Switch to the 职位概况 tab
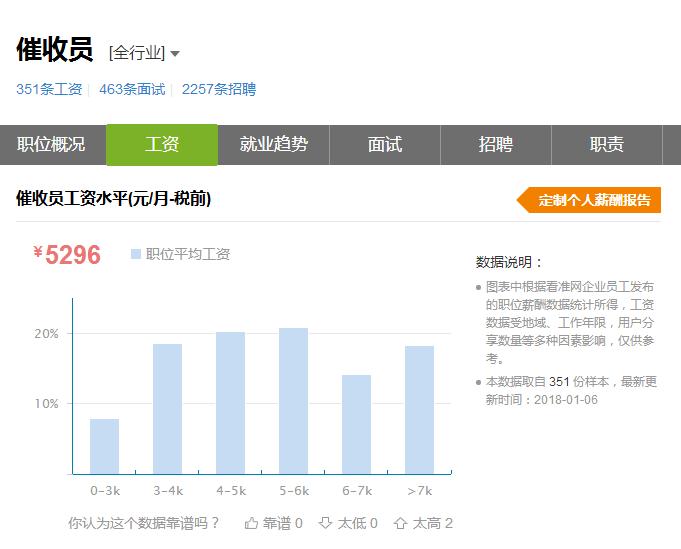The image size is (681, 549). (51, 145)
